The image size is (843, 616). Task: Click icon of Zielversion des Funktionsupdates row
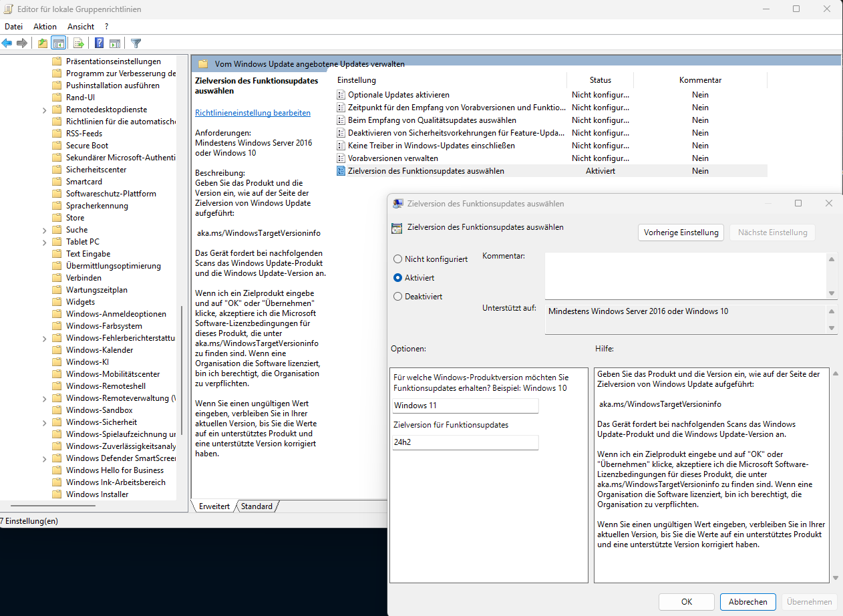[x=341, y=171]
